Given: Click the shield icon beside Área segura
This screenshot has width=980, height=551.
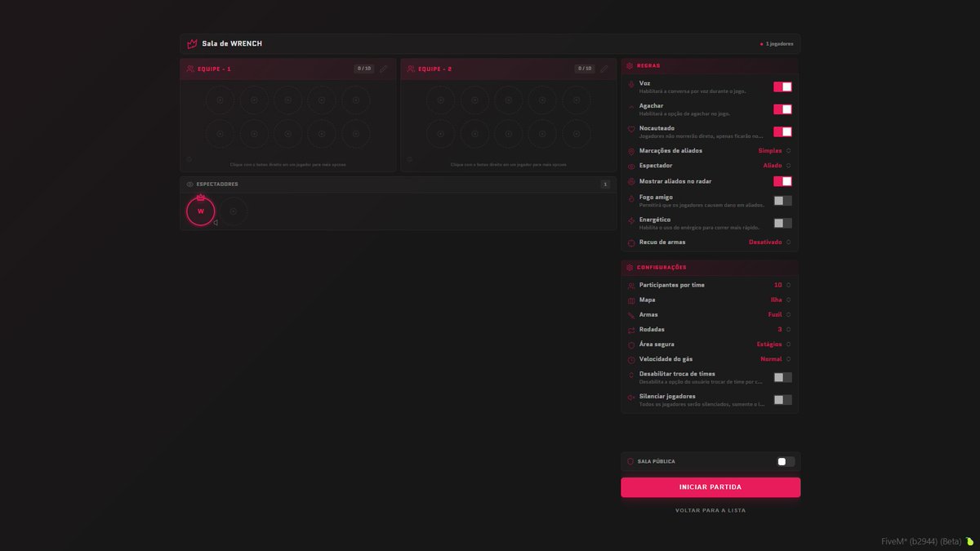Looking at the screenshot, I should tap(631, 344).
